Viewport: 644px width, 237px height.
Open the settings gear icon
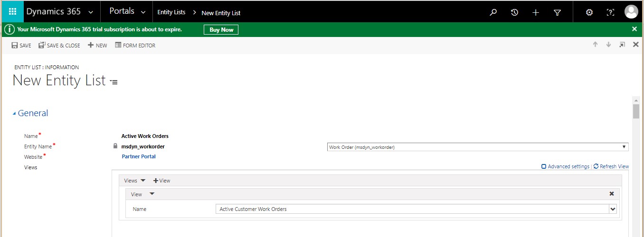pyautogui.click(x=589, y=12)
